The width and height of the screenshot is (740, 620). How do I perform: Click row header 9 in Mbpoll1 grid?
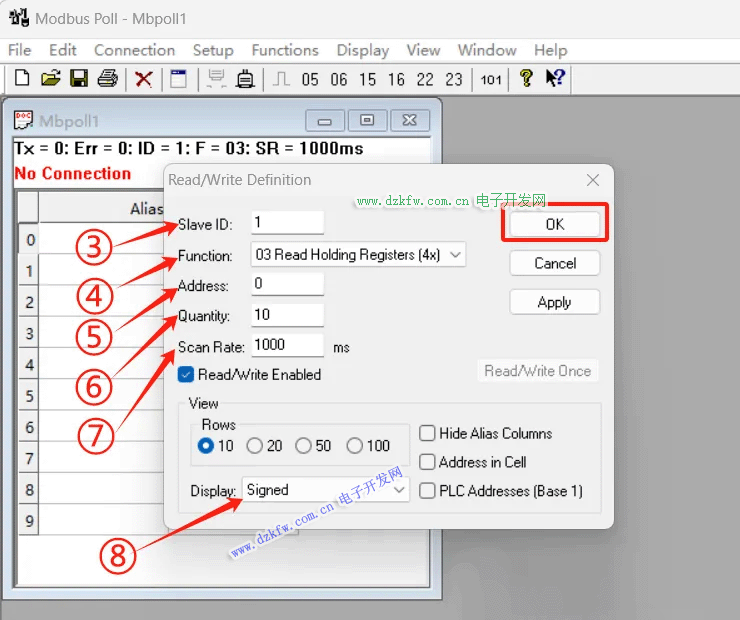tap(28, 520)
